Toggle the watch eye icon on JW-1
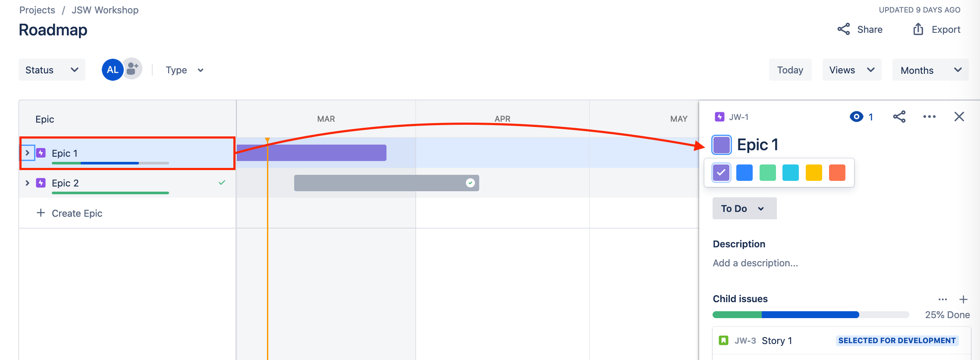This screenshot has height=360, width=980. (x=857, y=117)
